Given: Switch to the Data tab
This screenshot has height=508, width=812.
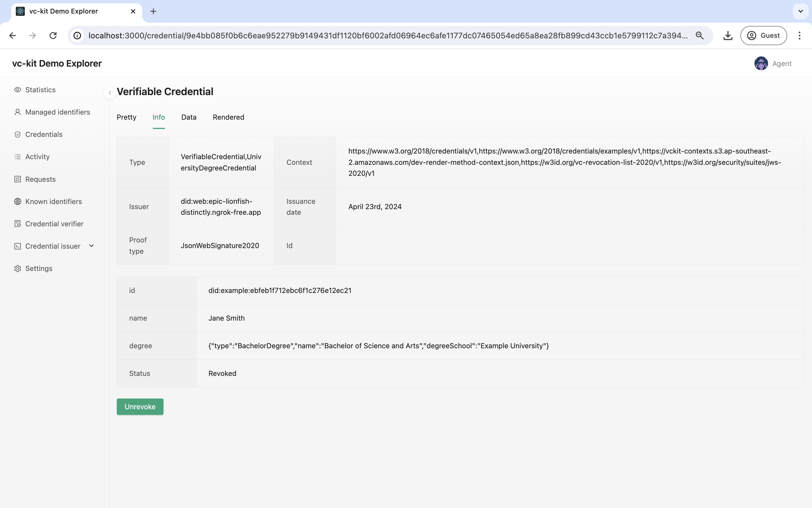Looking at the screenshot, I should tap(189, 117).
